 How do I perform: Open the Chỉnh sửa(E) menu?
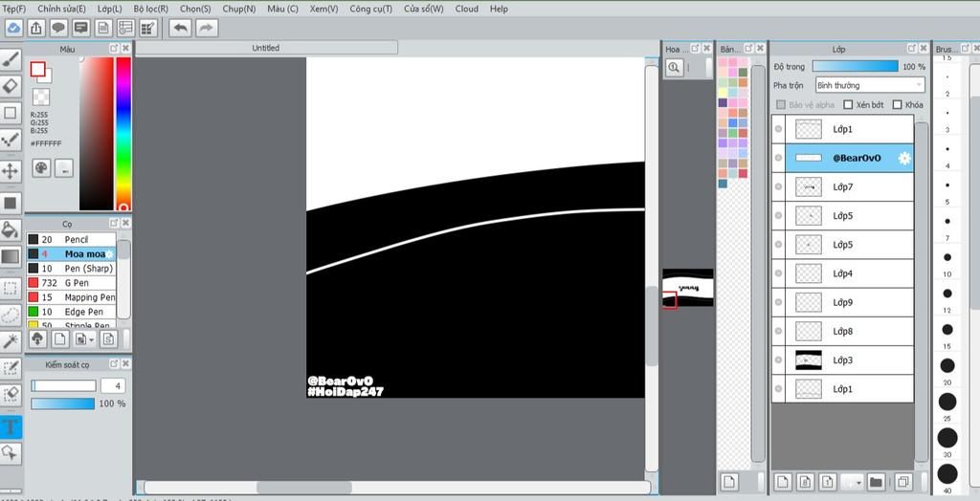tap(62, 9)
